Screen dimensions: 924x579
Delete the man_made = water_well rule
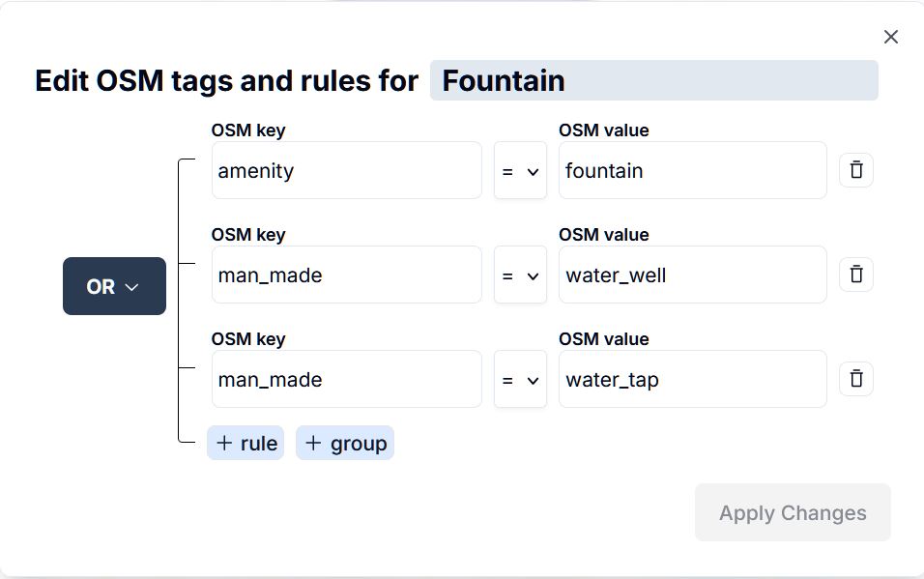click(x=855, y=275)
